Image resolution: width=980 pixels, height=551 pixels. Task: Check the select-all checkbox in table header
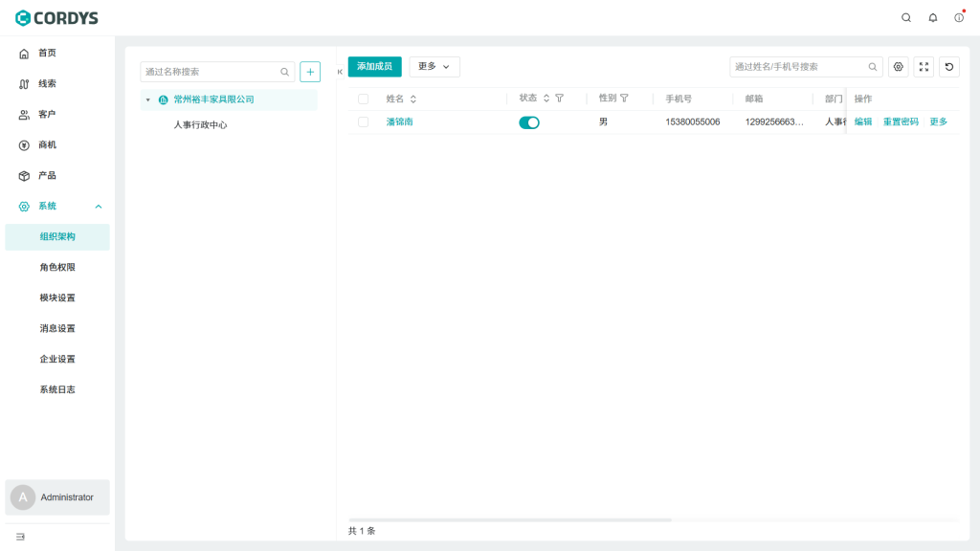point(365,98)
